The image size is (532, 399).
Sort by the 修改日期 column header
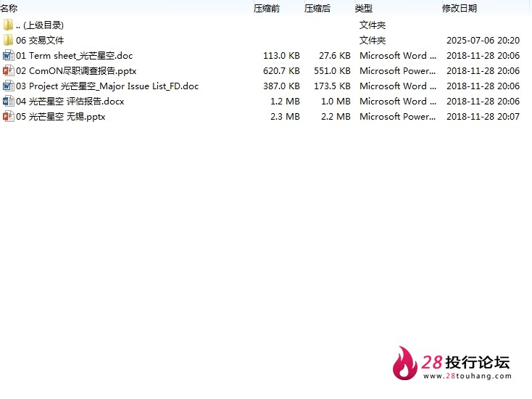(460, 8)
